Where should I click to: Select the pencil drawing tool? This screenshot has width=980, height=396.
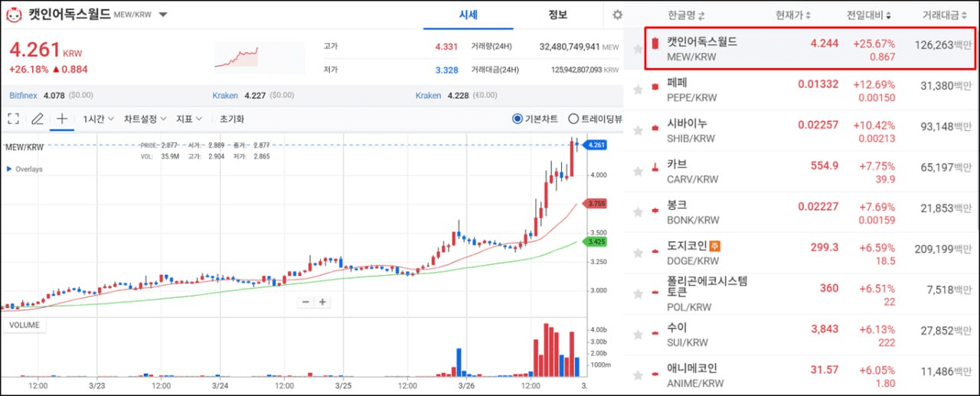tap(37, 119)
